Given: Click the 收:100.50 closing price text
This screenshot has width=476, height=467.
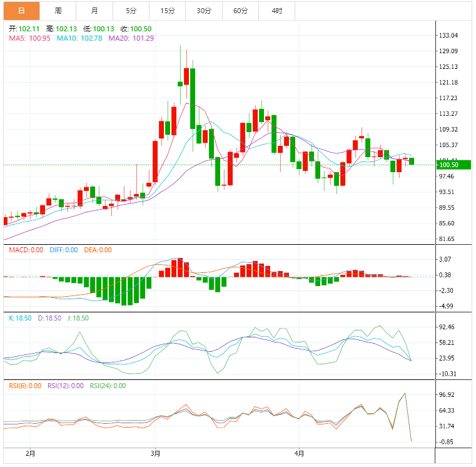Looking at the screenshot, I should 136,29.
